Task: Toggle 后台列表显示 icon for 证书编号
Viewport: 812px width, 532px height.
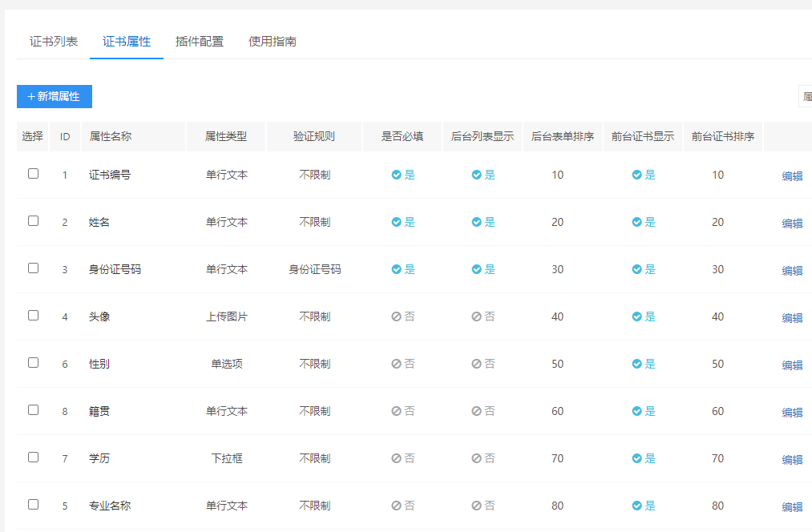Action: click(x=476, y=175)
